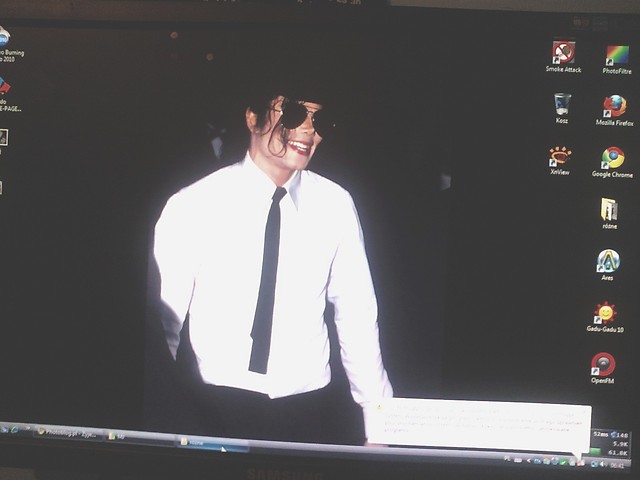
Task: Open the Burning 2010 desktop icon
Action: [x=8, y=45]
